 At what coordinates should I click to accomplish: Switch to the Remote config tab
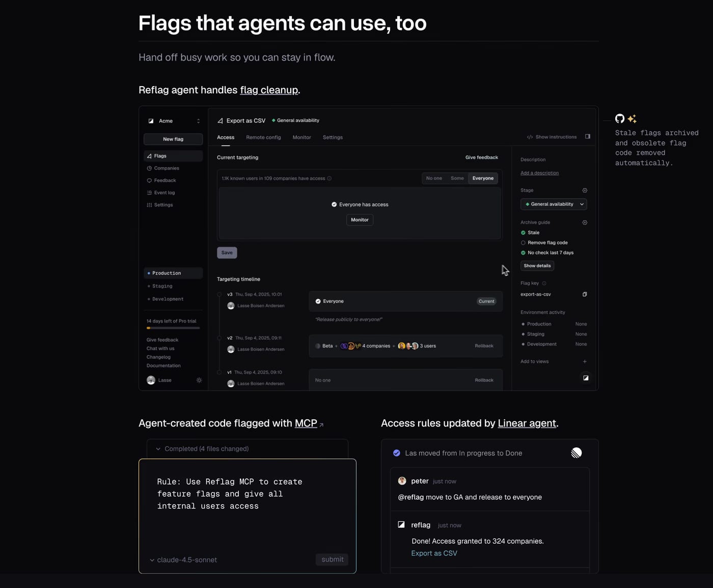coord(263,138)
